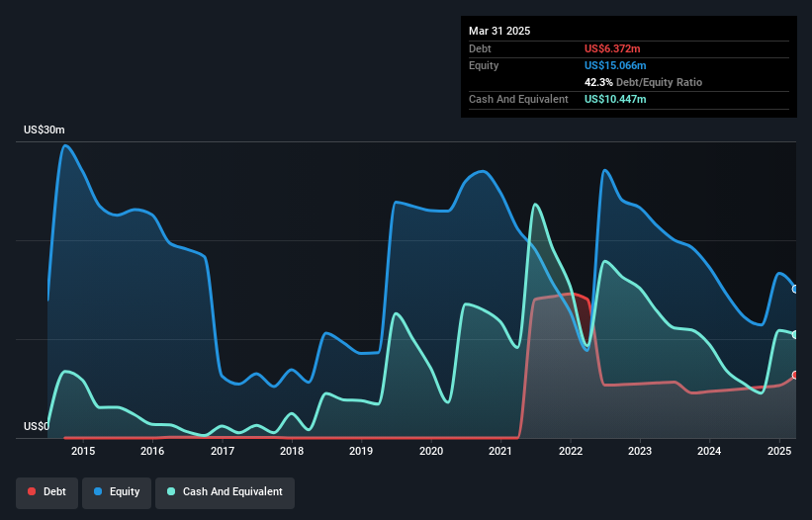
Task: Click the US$15.066m equity value
Action: coord(615,65)
